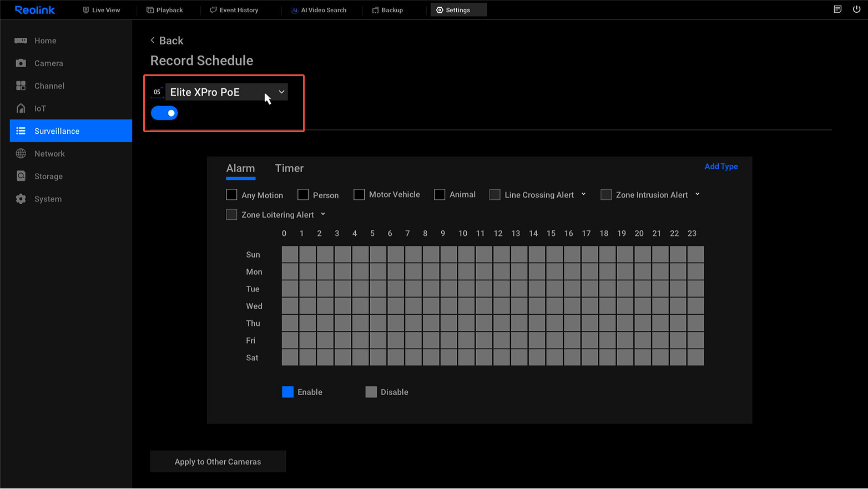Viewport: 868px width, 489px height.
Task: Open the Storage sidebar icon
Action: pyautogui.click(x=21, y=176)
